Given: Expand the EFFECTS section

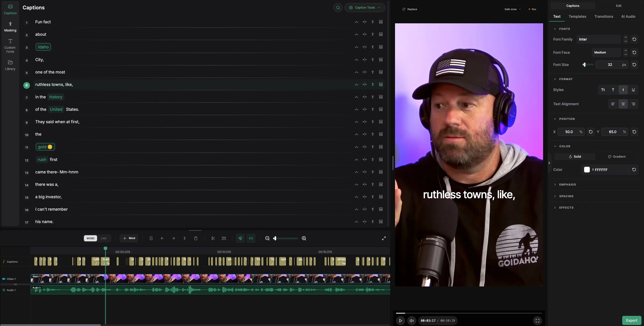Looking at the screenshot, I should click(566, 208).
